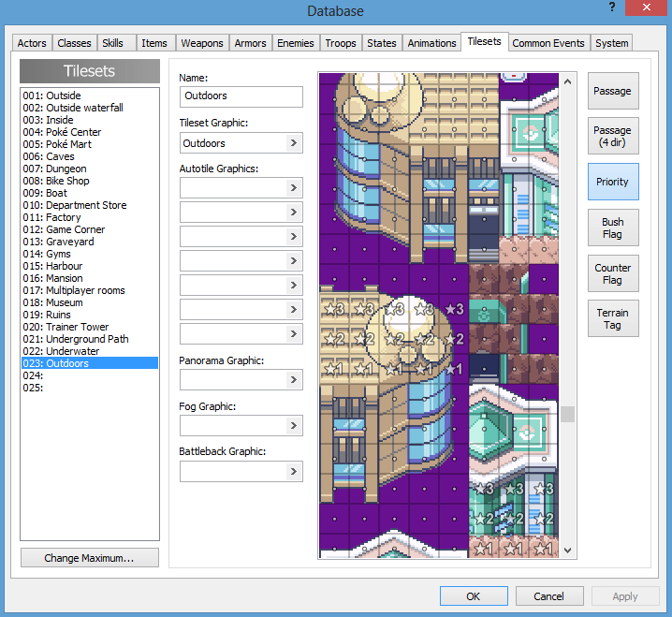Select the Counter Flag mode
The height and width of the screenshot is (617, 672).
[x=613, y=273]
